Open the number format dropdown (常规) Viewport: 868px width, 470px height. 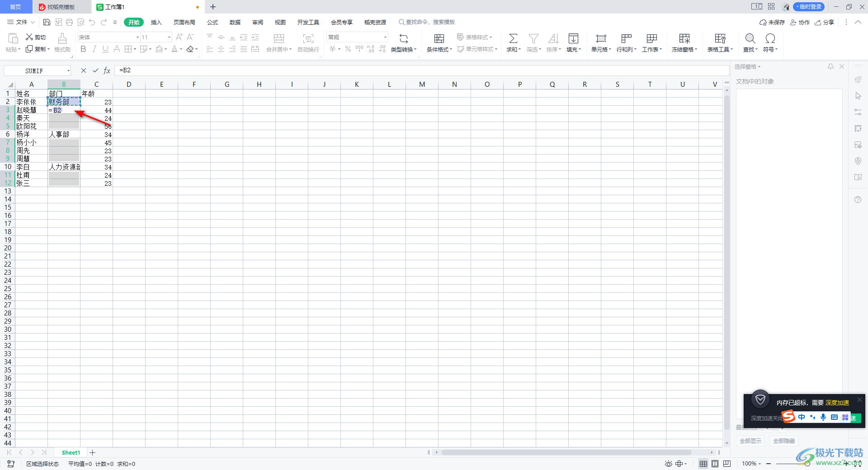385,37
